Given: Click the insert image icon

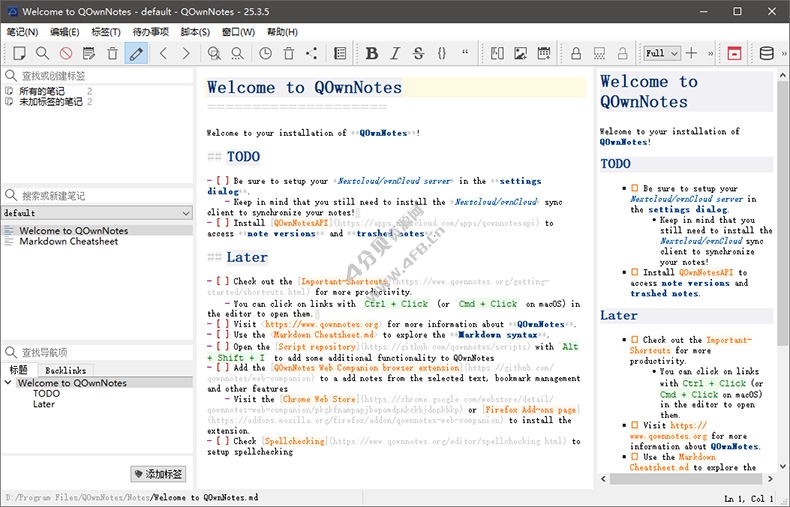Looking at the screenshot, I should pos(520,53).
